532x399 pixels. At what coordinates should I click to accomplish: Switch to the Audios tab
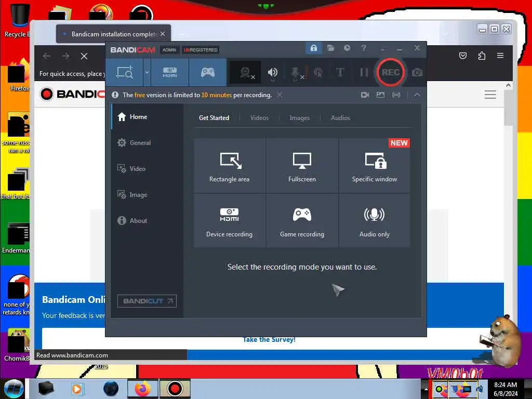tap(340, 118)
